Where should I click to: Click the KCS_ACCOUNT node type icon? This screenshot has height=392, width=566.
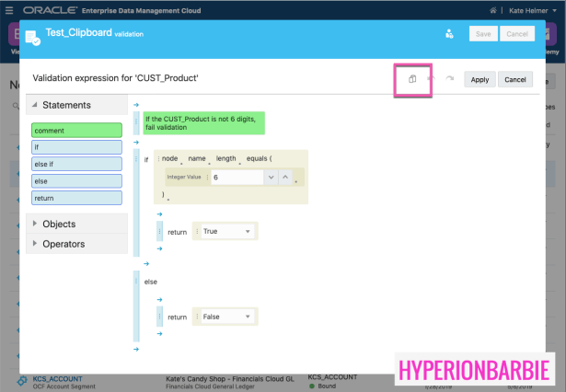pyautogui.click(x=22, y=380)
